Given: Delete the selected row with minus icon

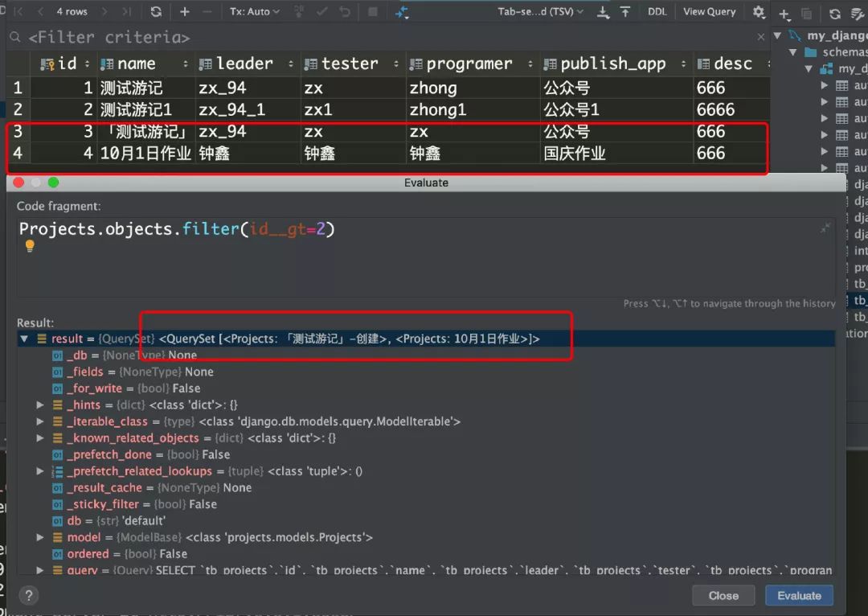Looking at the screenshot, I should coord(207,11).
